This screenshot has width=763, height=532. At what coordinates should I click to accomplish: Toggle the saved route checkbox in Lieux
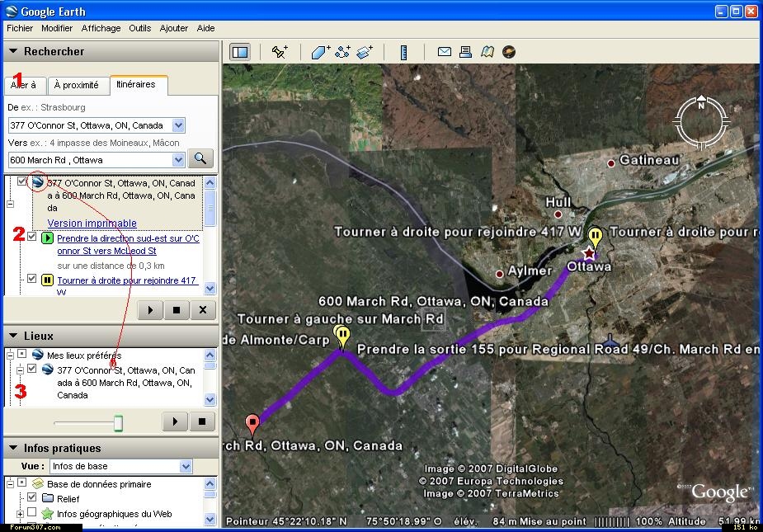[x=31, y=369]
